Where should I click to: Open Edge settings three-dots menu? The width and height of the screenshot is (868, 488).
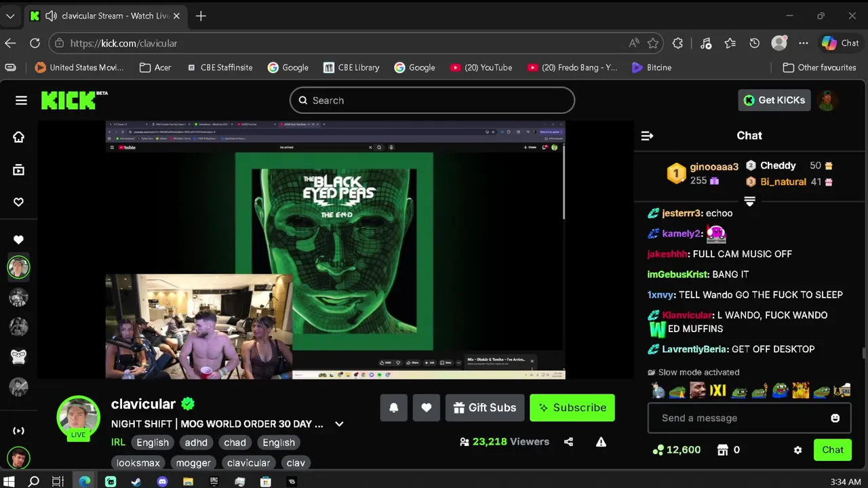pos(804,43)
